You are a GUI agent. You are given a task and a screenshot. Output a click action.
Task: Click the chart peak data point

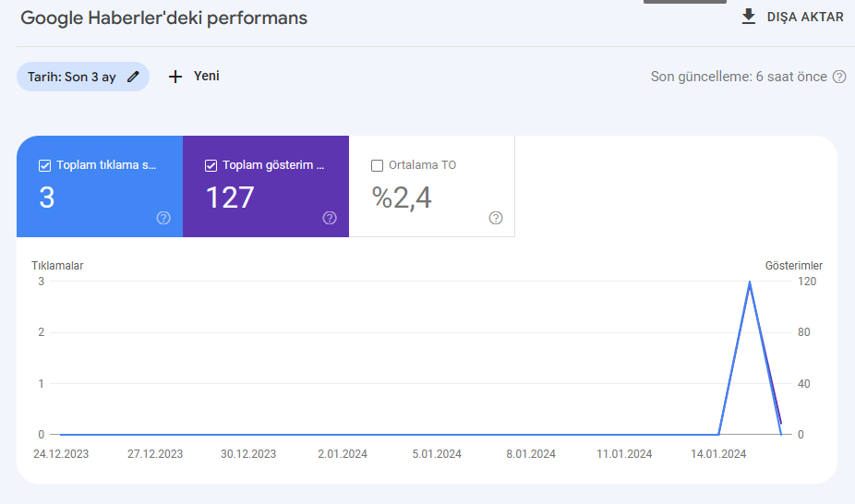(x=750, y=282)
